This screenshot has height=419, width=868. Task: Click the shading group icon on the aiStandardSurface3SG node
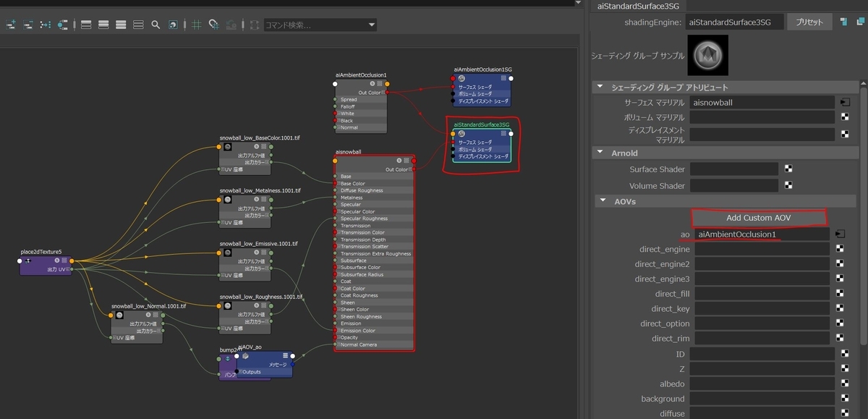(461, 134)
